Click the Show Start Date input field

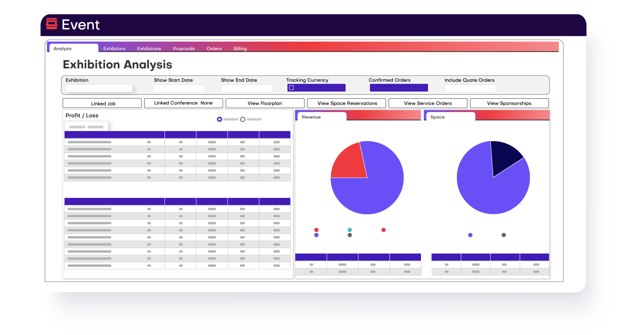pos(179,88)
